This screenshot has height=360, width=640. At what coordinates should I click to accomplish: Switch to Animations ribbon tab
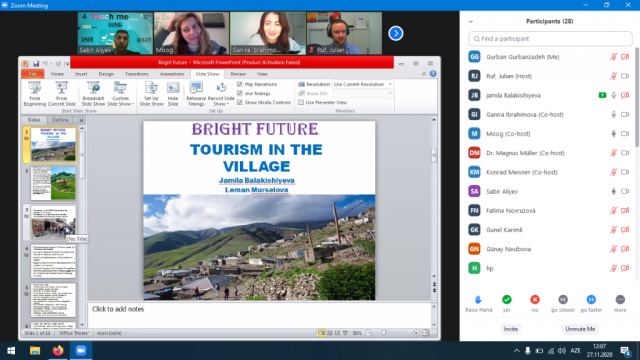point(172,74)
